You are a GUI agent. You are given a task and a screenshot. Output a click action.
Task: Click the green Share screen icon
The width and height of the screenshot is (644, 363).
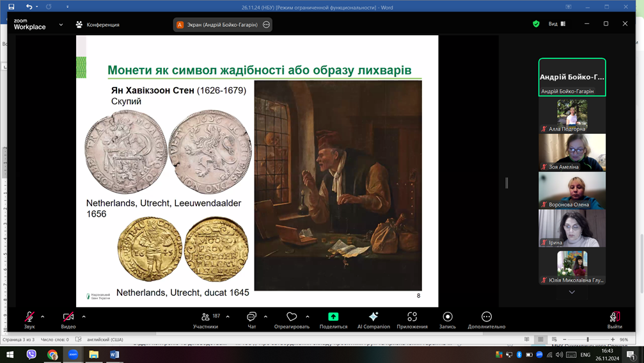click(333, 317)
